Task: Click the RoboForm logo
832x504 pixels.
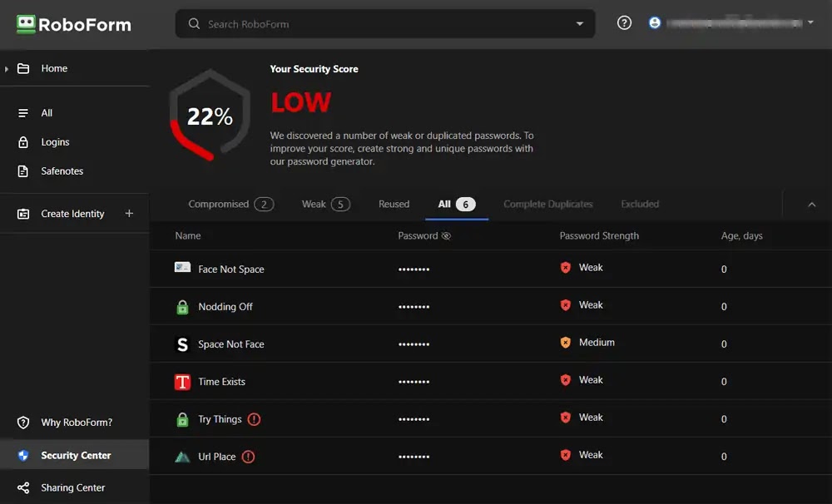Action: [x=74, y=24]
